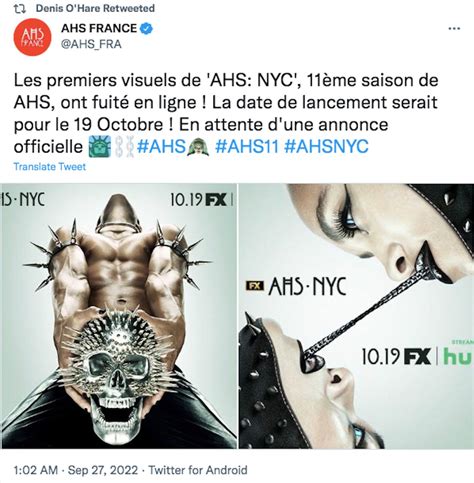Open the AHS FRANCE display name
The width and height of the screenshot is (474, 483).
pos(99,28)
